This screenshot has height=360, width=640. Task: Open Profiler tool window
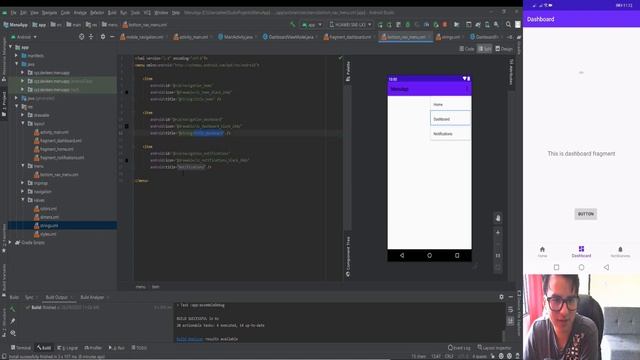point(93,348)
